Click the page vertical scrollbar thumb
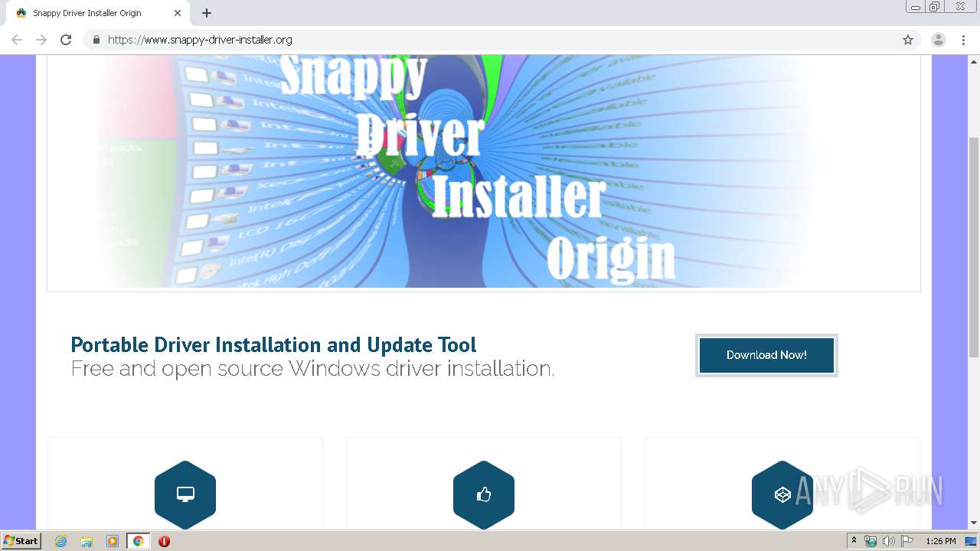This screenshot has height=551, width=980. click(x=974, y=247)
